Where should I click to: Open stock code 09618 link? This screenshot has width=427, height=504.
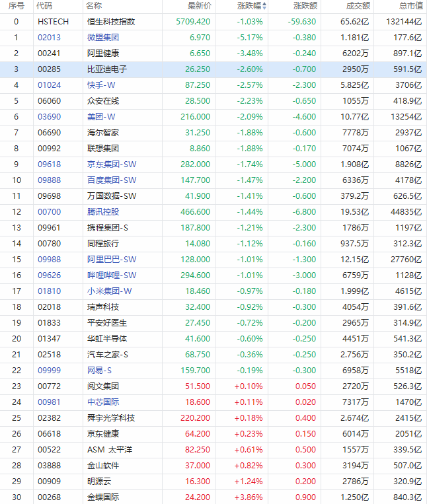coord(49,164)
